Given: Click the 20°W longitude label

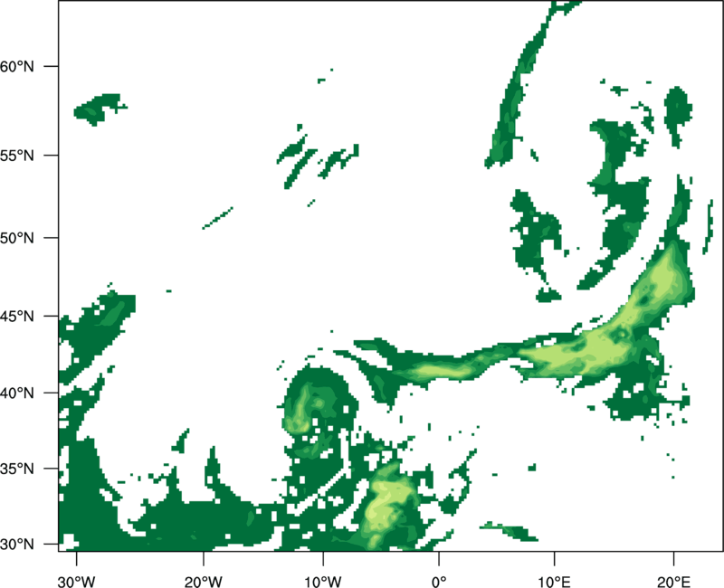Looking at the screenshot, I should [x=204, y=582].
